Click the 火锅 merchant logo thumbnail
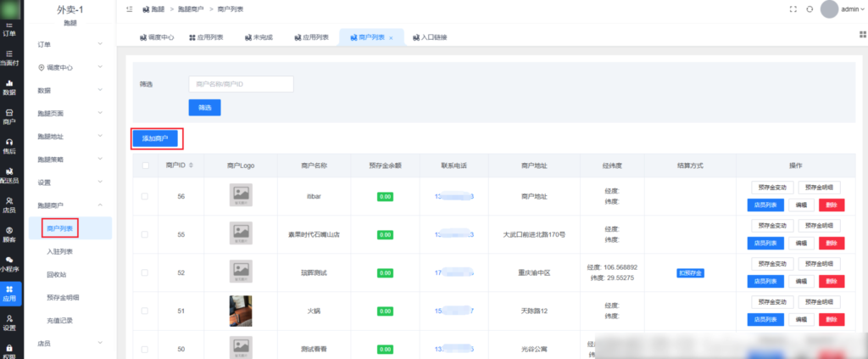The width and height of the screenshot is (868, 359). (241, 311)
